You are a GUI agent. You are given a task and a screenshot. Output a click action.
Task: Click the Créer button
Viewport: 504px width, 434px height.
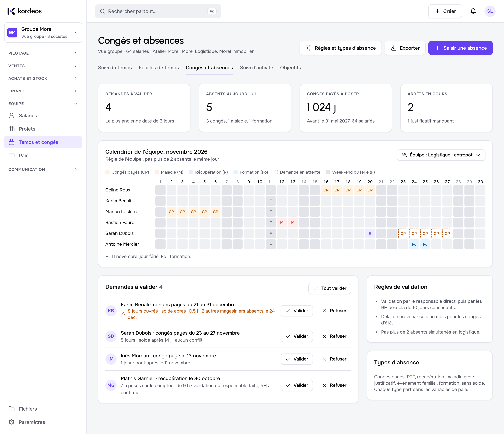click(x=445, y=11)
